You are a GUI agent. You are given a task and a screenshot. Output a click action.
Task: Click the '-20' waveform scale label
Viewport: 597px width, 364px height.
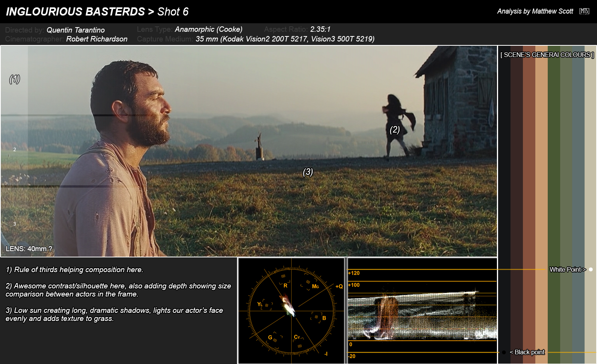click(x=352, y=356)
